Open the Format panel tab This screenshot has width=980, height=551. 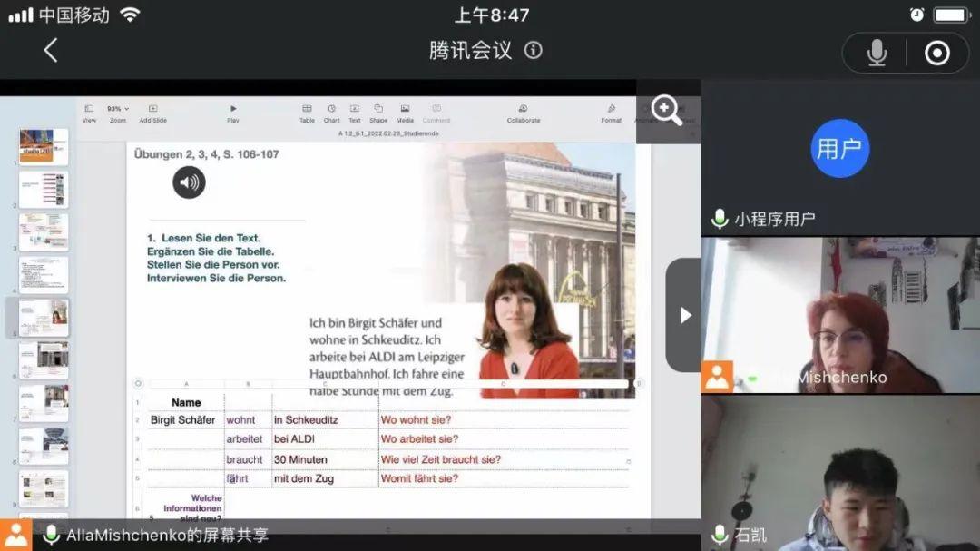point(611,113)
